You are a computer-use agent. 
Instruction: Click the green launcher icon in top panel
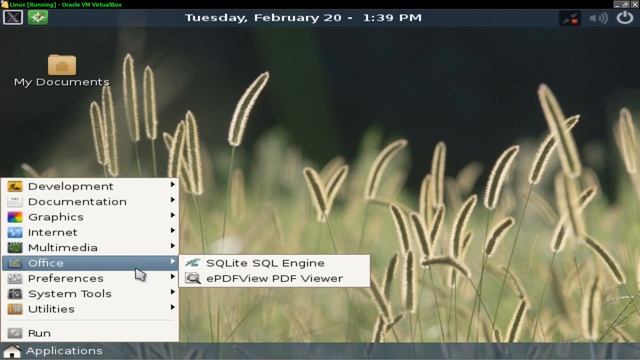[38, 18]
